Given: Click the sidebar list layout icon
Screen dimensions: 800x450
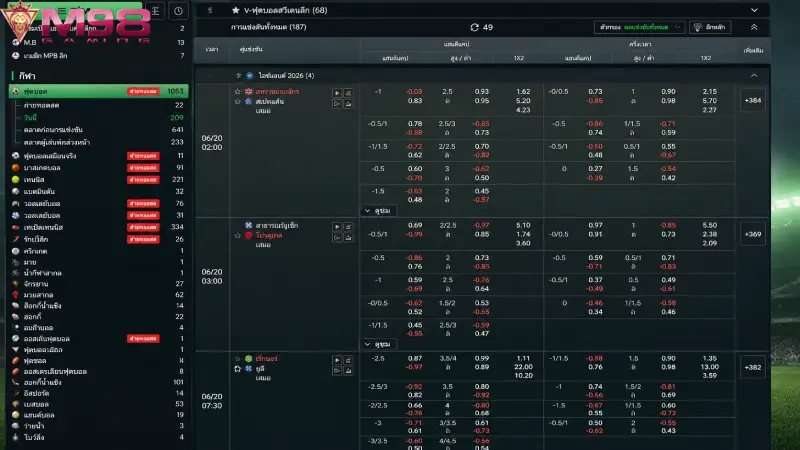Looking at the screenshot, I should coord(156,11).
